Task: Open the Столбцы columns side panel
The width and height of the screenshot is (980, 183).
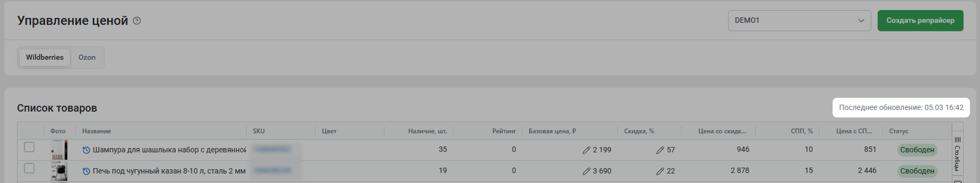Action: (x=957, y=154)
